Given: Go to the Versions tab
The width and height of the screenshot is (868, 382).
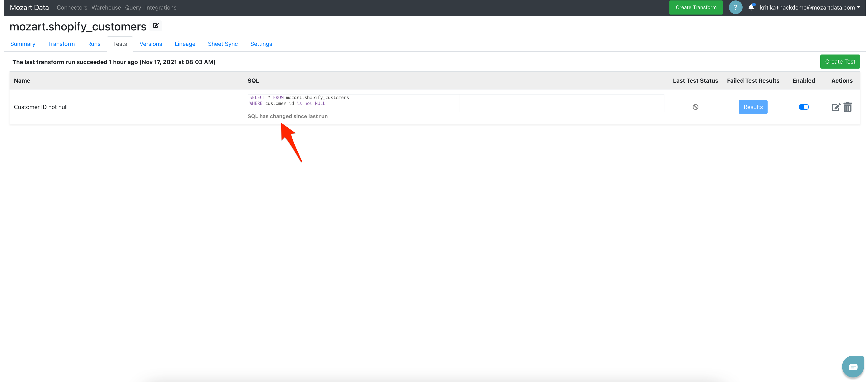Looking at the screenshot, I should tap(151, 44).
